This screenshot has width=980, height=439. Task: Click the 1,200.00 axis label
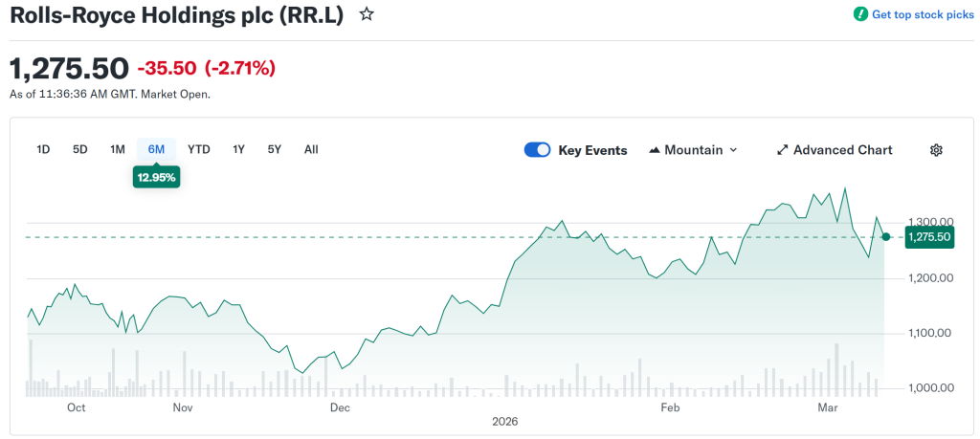pyautogui.click(x=929, y=278)
